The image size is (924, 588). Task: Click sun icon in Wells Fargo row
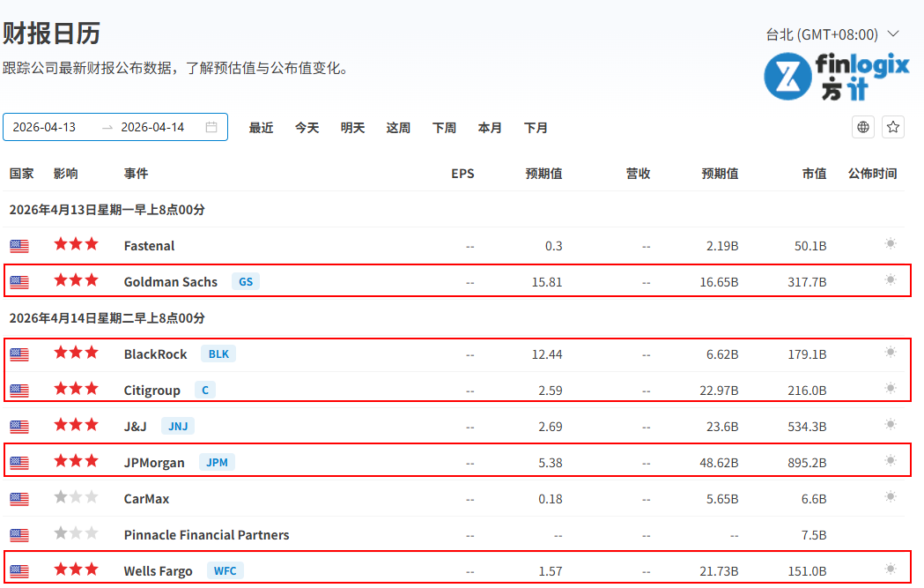coord(891,569)
